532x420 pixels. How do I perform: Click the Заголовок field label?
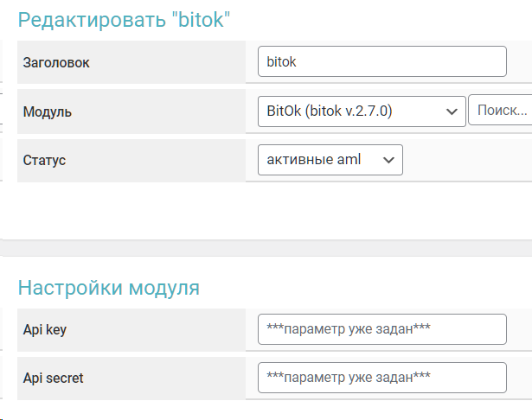coord(56,62)
